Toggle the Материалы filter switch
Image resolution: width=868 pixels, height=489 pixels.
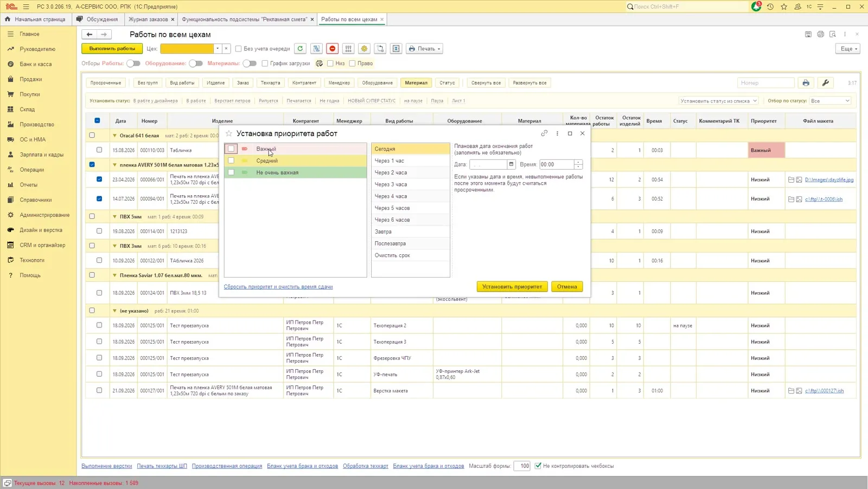pos(250,63)
